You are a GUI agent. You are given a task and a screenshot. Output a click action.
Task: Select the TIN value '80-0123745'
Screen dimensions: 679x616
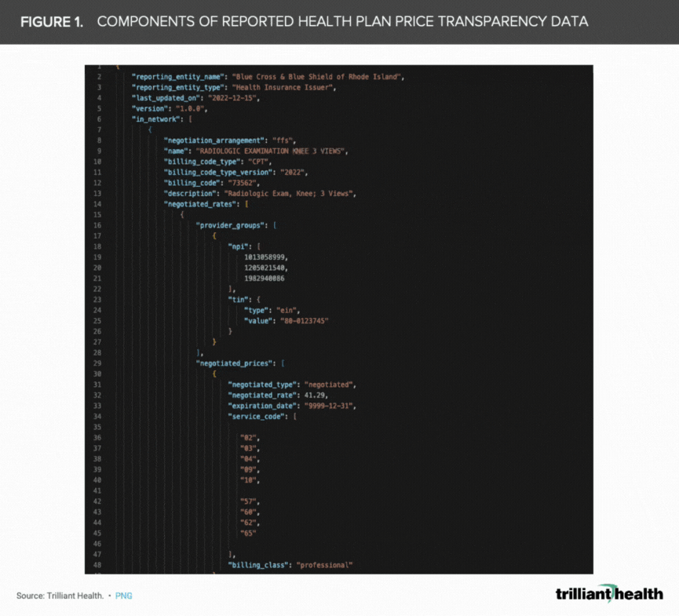(305, 321)
